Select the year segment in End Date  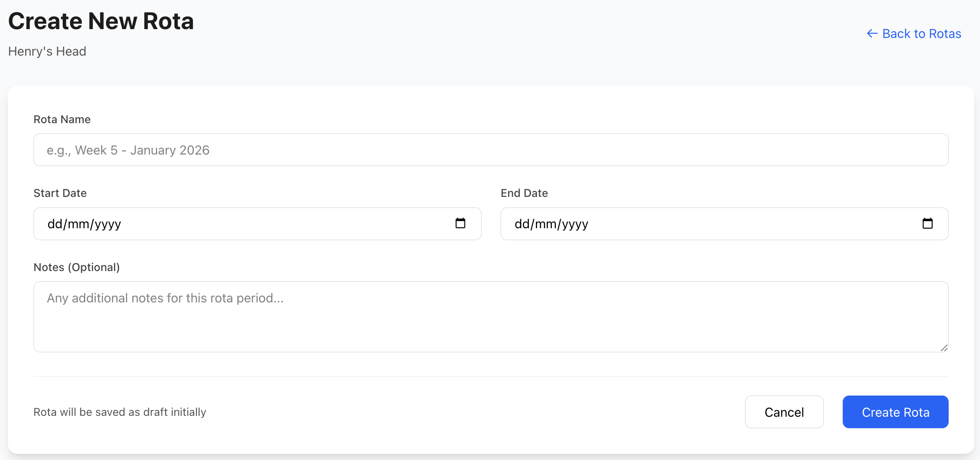point(574,224)
